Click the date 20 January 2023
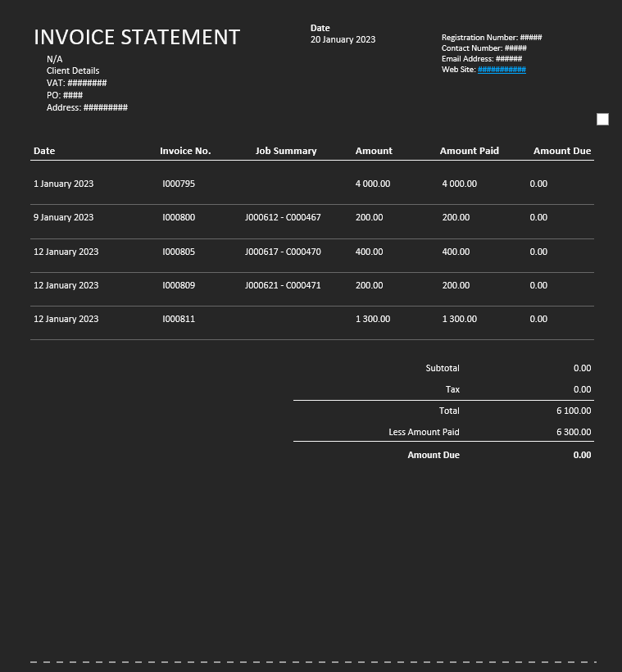Viewport: 622px width, 672px height. [343, 39]
